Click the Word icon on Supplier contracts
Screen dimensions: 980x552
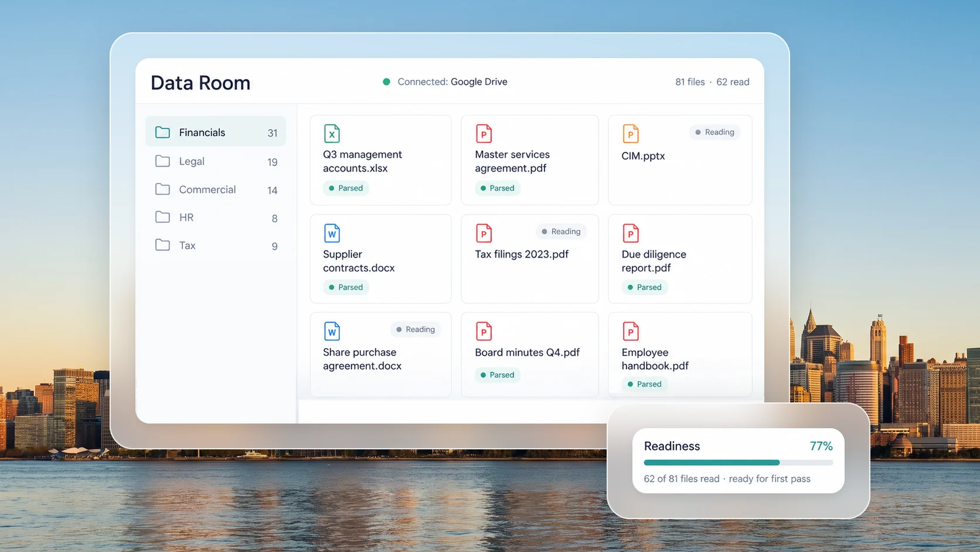click(x=332, y=233)
